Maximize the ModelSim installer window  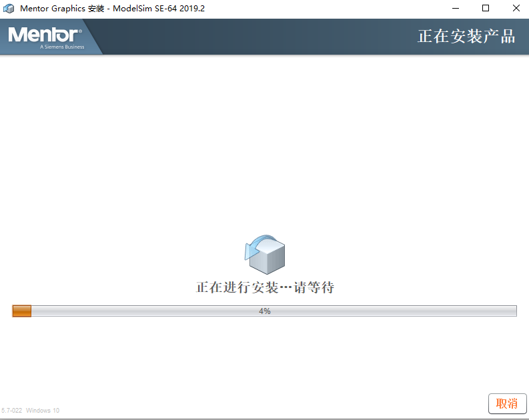coord(486,9)
